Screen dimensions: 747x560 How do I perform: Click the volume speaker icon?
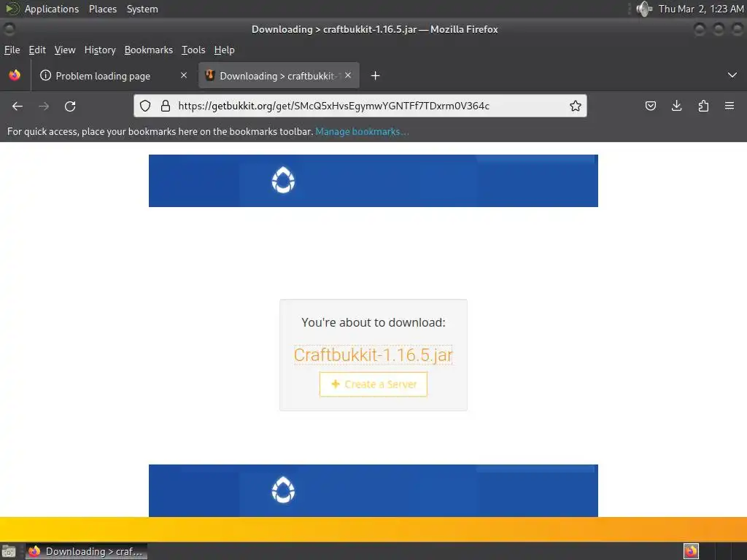(x=643, y=9)
